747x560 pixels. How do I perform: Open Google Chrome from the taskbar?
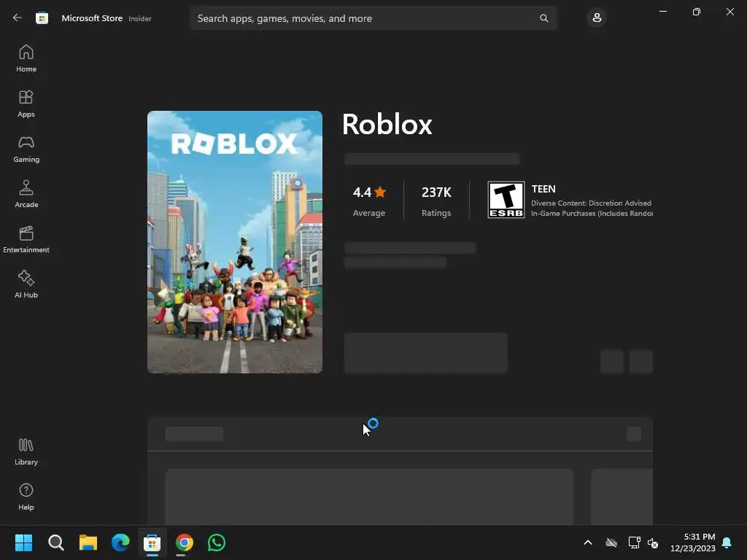pos(185,542)
